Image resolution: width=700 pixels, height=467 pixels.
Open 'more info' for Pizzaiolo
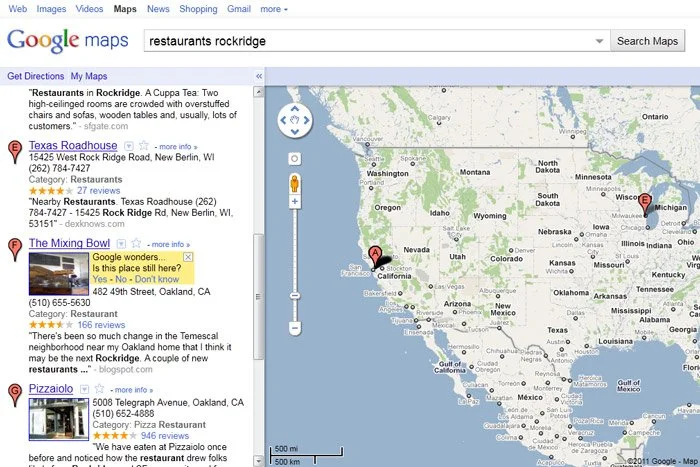pyautogui.click(x=133, y=390)
